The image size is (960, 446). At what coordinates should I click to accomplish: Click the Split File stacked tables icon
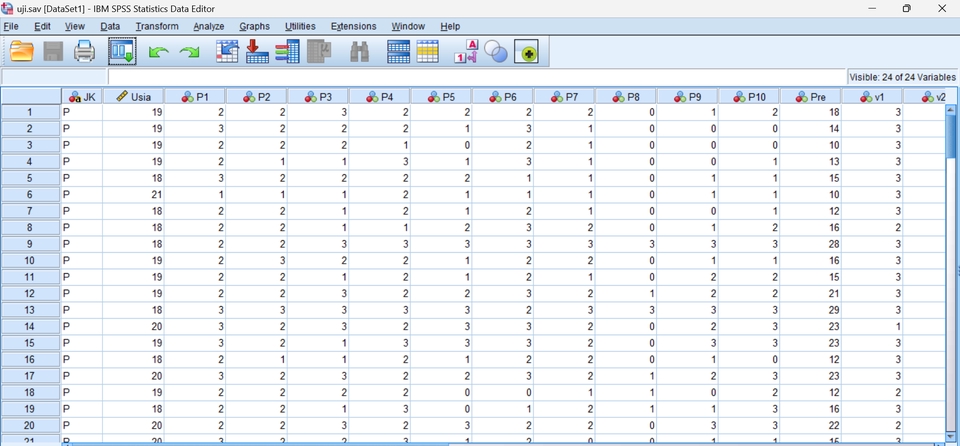399,51
